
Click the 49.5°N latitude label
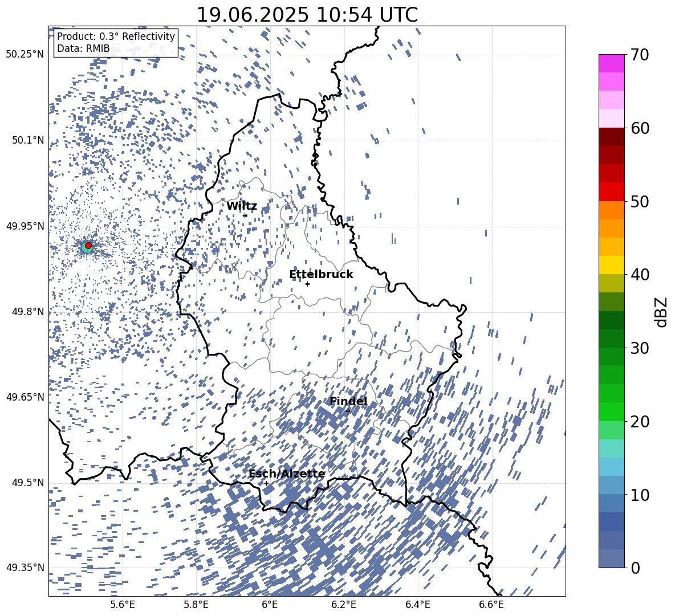click(28, 482)
